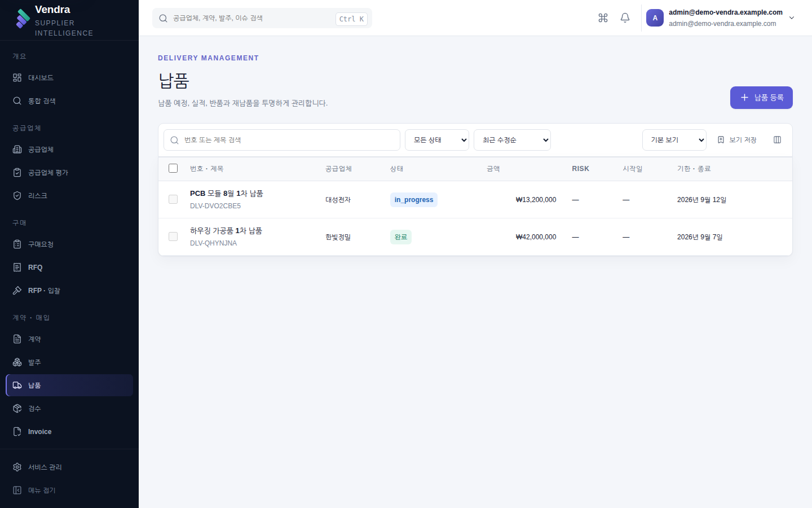Click the 발주 boxes icon
Screen dimensions: 812x508
[x=17, y=362]
